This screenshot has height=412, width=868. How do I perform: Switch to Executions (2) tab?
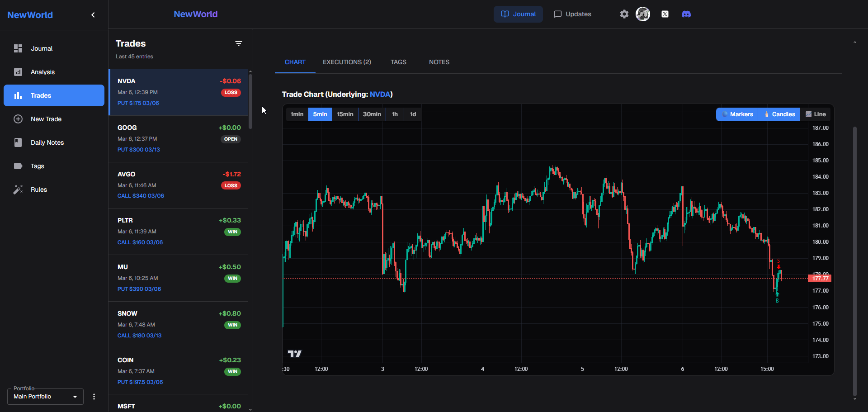(347, 62)
